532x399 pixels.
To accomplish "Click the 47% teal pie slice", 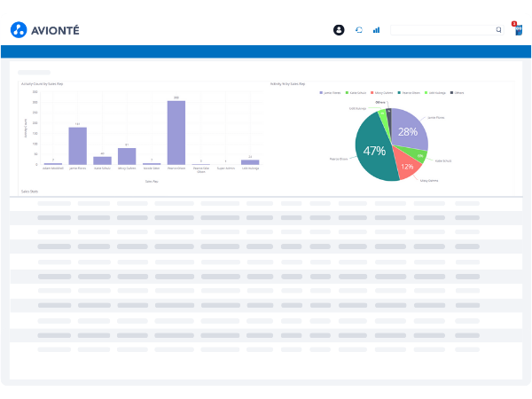I will pyautogui.click(x=372, y=153).
